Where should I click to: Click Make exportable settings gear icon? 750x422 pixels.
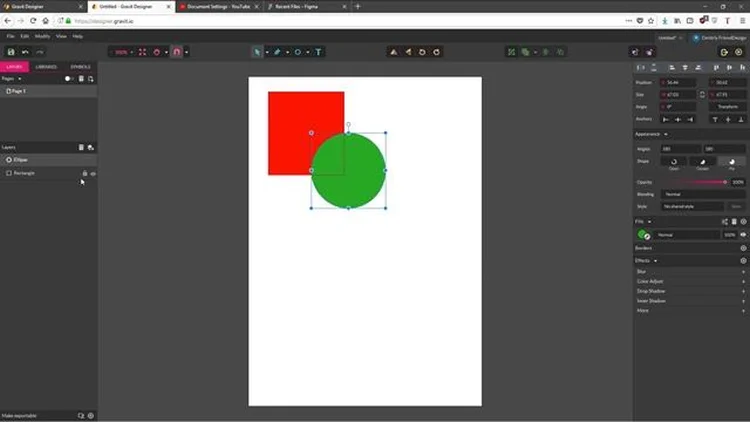(x=90, y=416)
